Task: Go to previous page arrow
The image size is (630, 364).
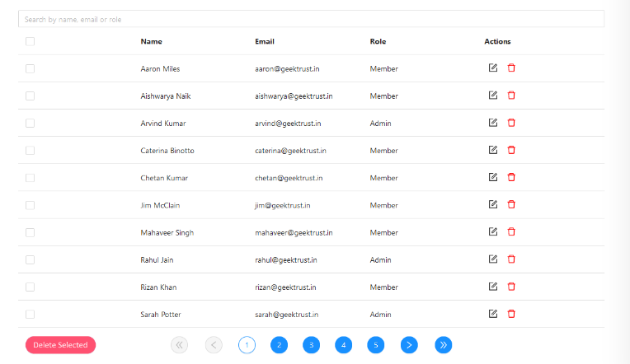Action: click(x=214, y=345)
